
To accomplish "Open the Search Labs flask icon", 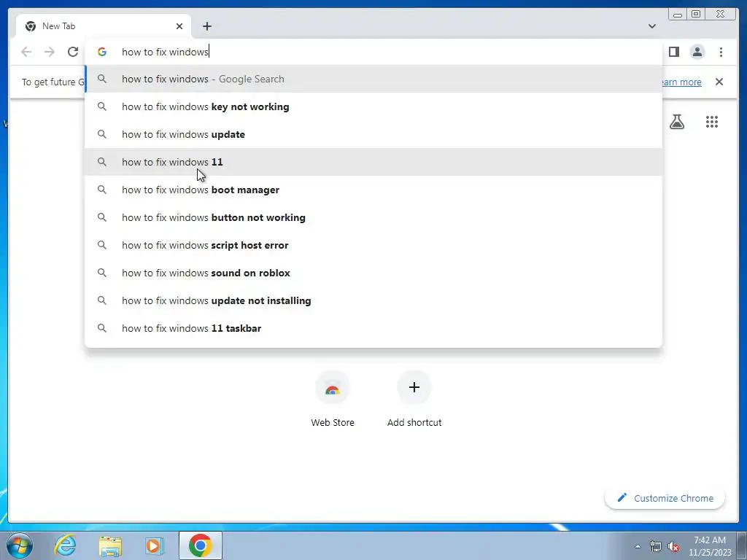I will coord(676,122).
